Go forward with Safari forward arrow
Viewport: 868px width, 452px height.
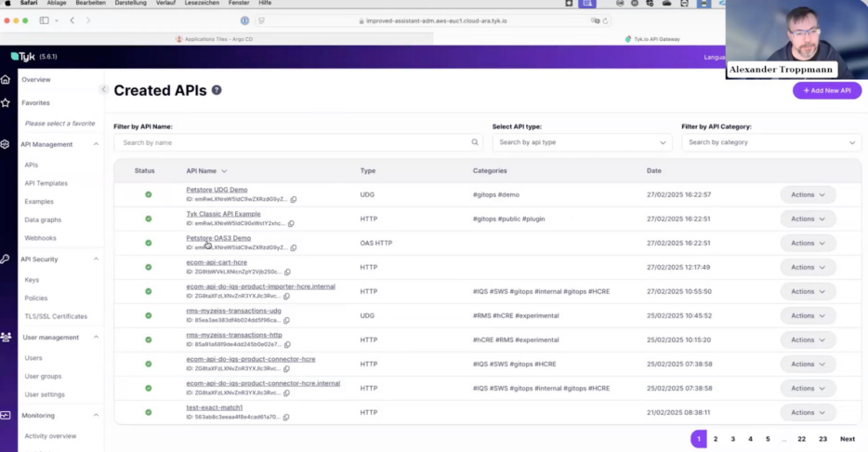[88, 20]
